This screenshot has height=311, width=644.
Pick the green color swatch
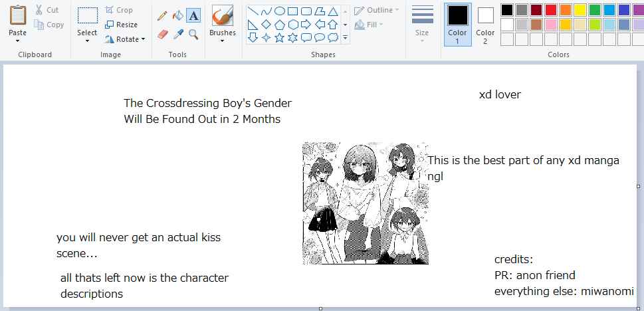[x=595, y=10]
